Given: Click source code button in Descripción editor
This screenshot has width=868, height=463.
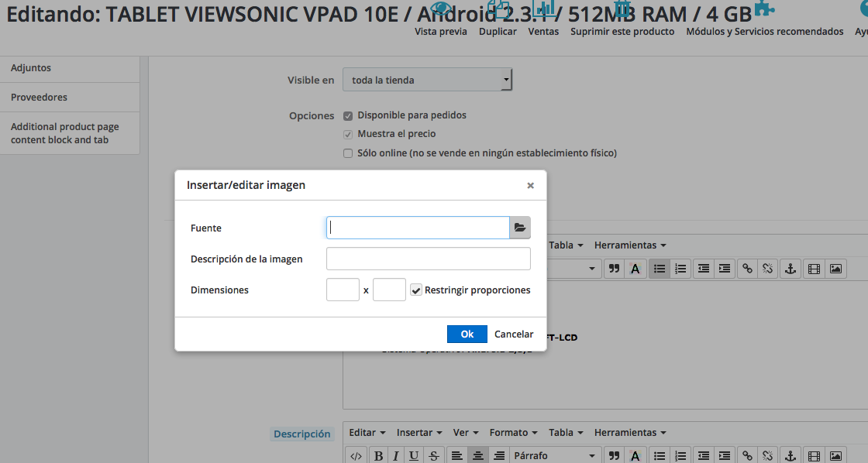Looking at the screenshot, I should click(x=356, y=456).
